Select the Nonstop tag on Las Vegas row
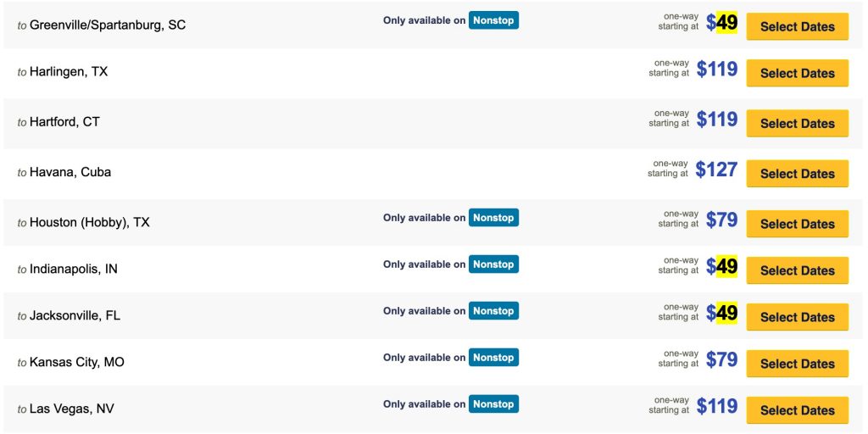 coord(493,404)
